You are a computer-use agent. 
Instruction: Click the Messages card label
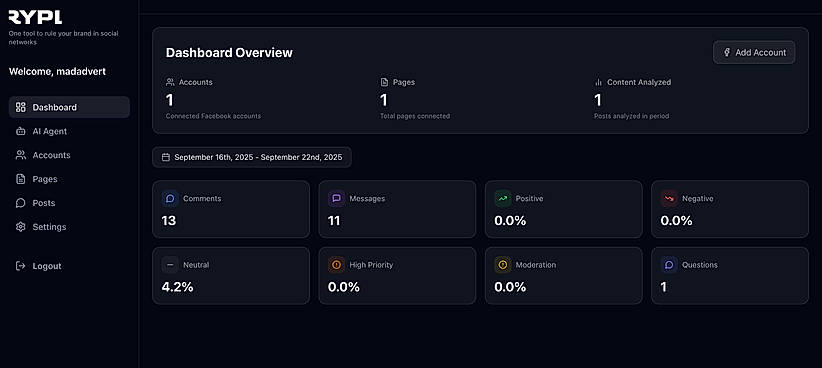(367, 199)
